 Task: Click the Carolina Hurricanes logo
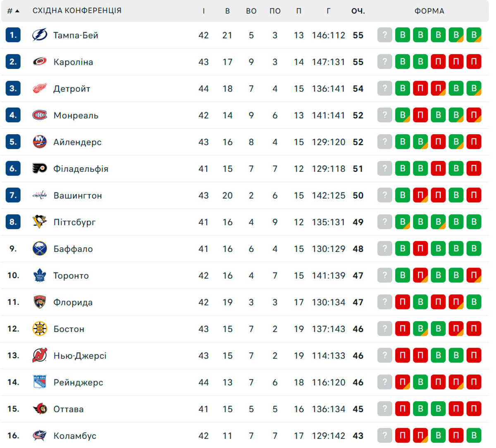point(40,62)
